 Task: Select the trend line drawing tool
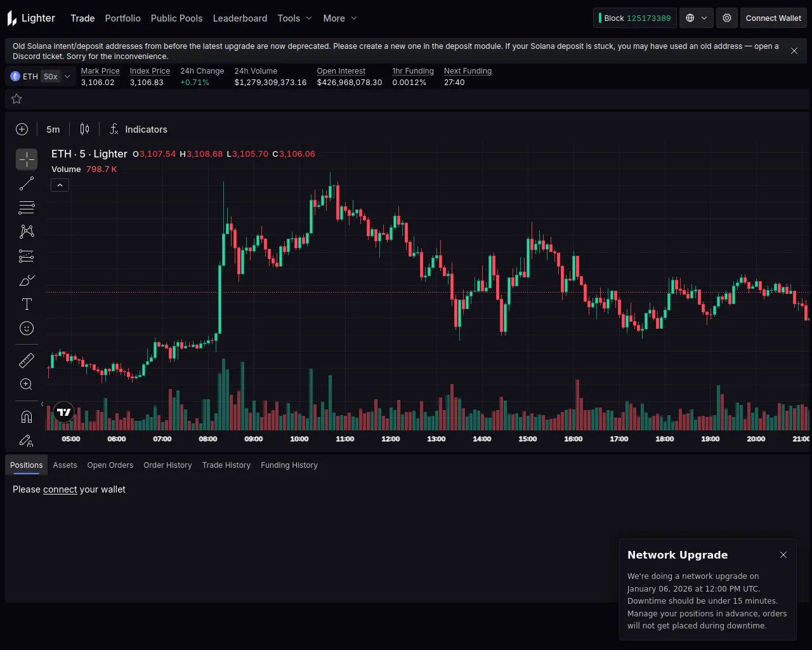pos(27,184)
